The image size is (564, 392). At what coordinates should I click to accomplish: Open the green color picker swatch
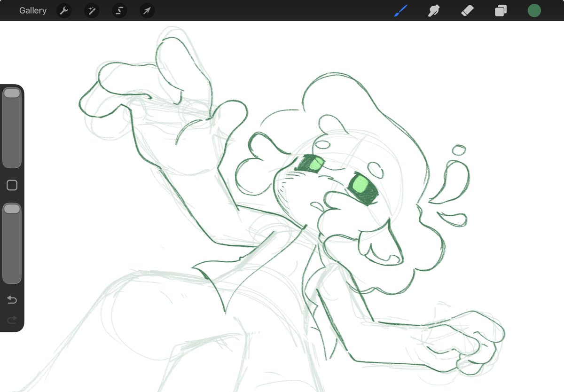coord(534,11)
